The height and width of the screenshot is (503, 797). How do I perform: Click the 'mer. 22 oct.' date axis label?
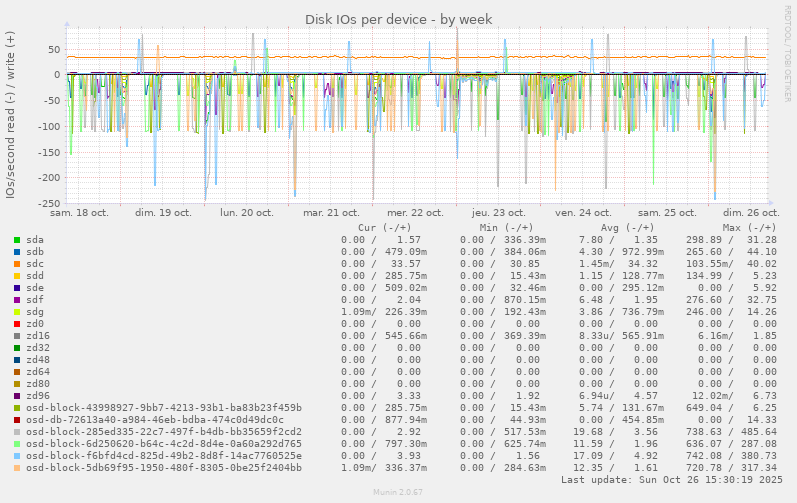[415, 213]
